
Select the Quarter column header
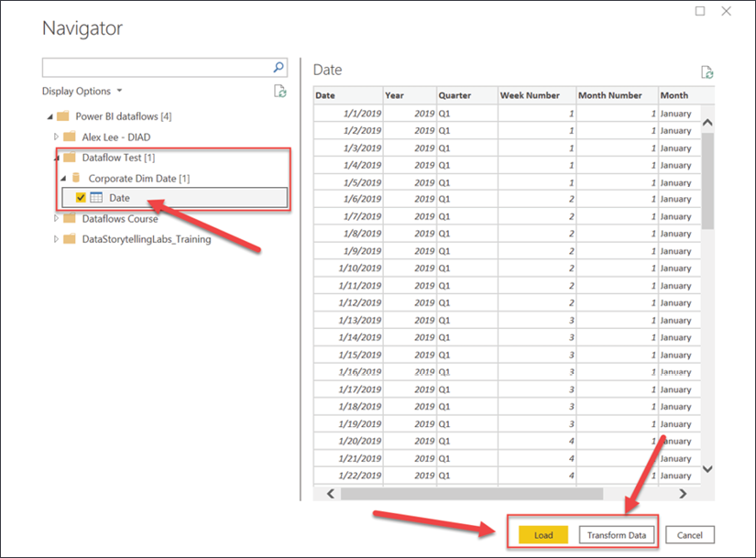[x=467, y=95]
